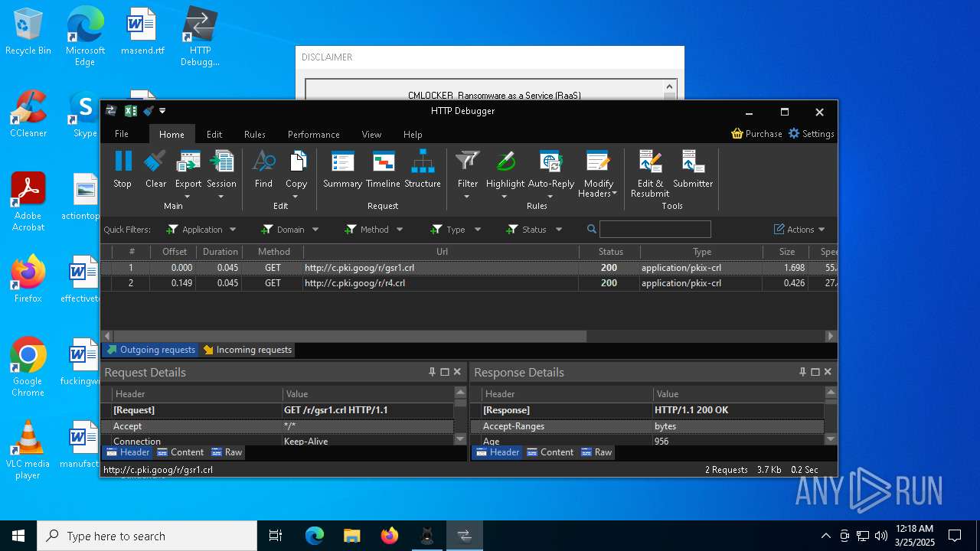Open Edit & Resubmit tool
980x551 pixels.
point(650,174)
